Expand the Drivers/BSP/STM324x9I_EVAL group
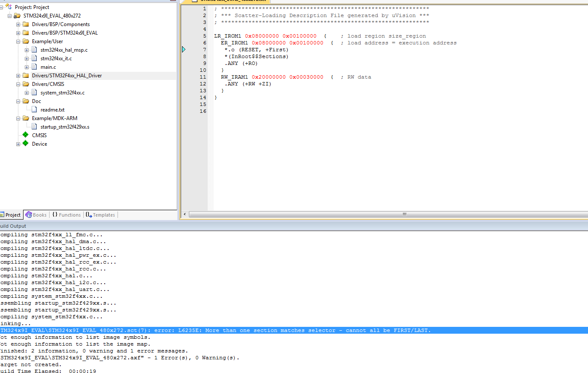This screenshot has height=373, width=588. pyautogui.click(x=18, y=33)
